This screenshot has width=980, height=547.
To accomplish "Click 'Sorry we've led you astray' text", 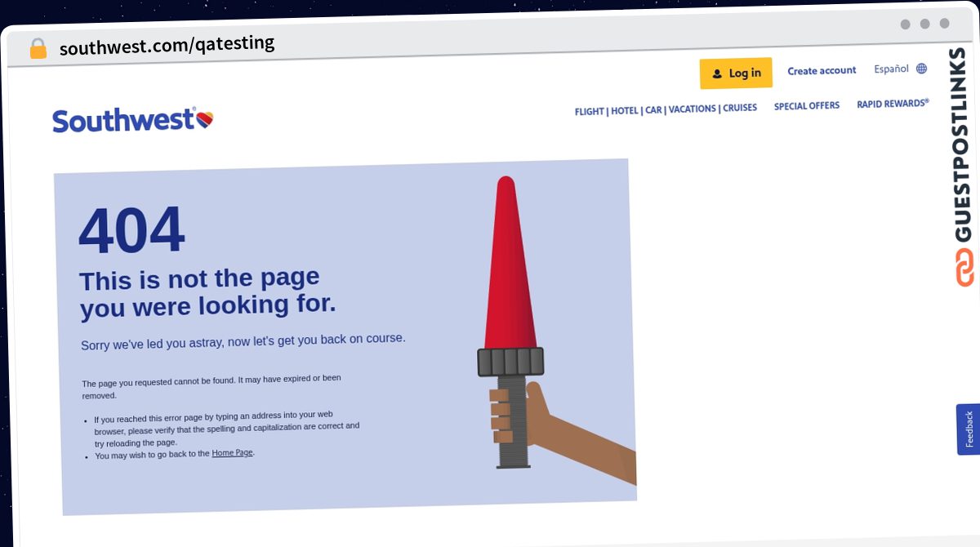I will pyautogui.click(x=243, y=341).
